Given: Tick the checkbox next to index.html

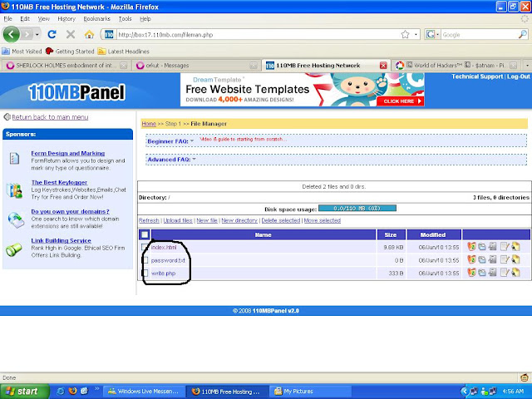Looking at the screenshot, I should 145,247.
